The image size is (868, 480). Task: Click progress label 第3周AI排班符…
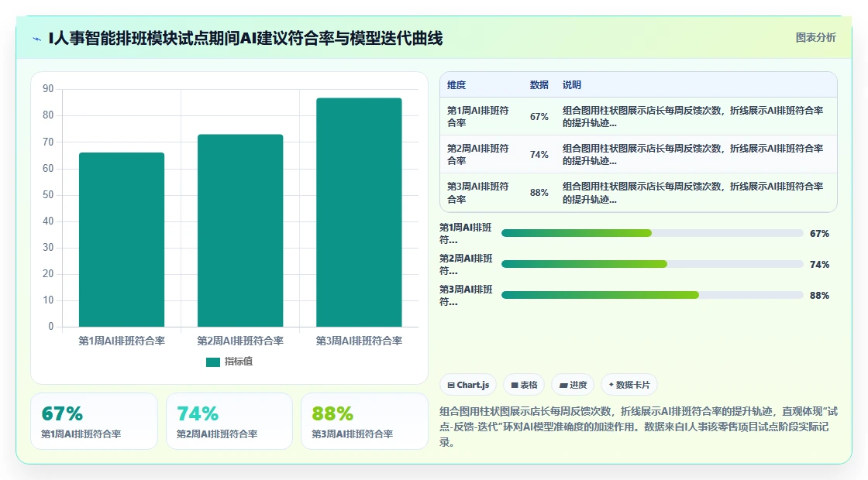tap(466, 295)
